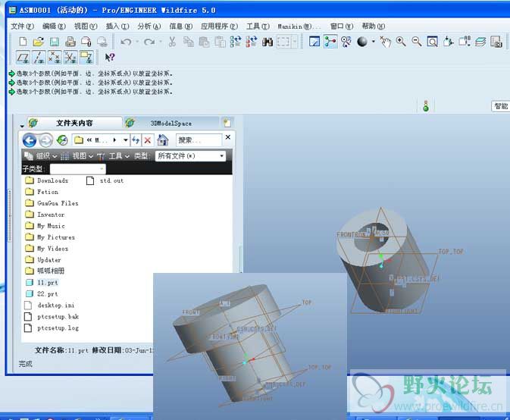
Task: Click the context-sensitive help pointer icon
Action: (110, 58)
